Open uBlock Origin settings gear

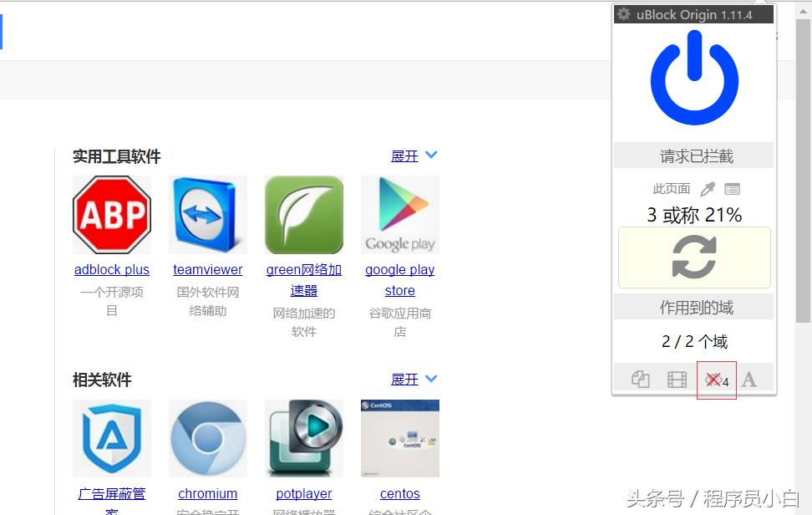[624, 14]
